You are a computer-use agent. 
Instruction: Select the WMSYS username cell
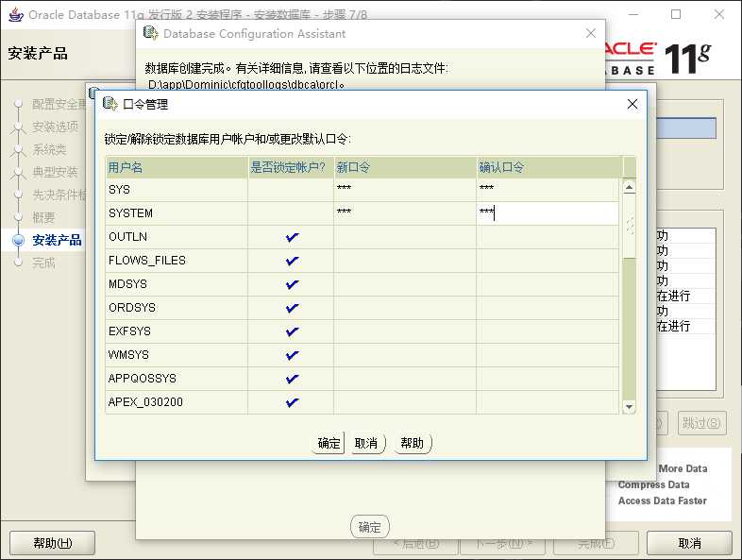pos(177,355)
